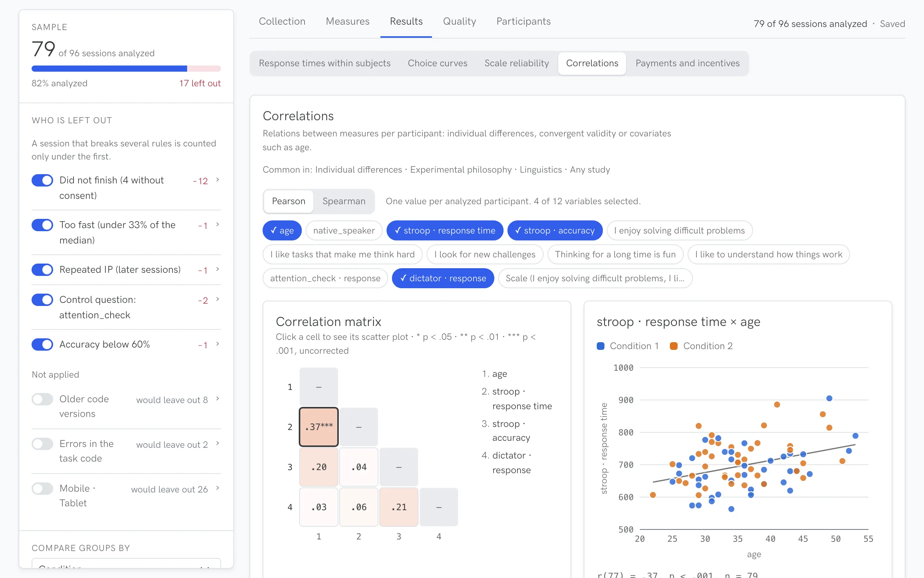Select Response times within subjects sub-tab
This screenshot has width=924, height=578.
tap(325, 63)
